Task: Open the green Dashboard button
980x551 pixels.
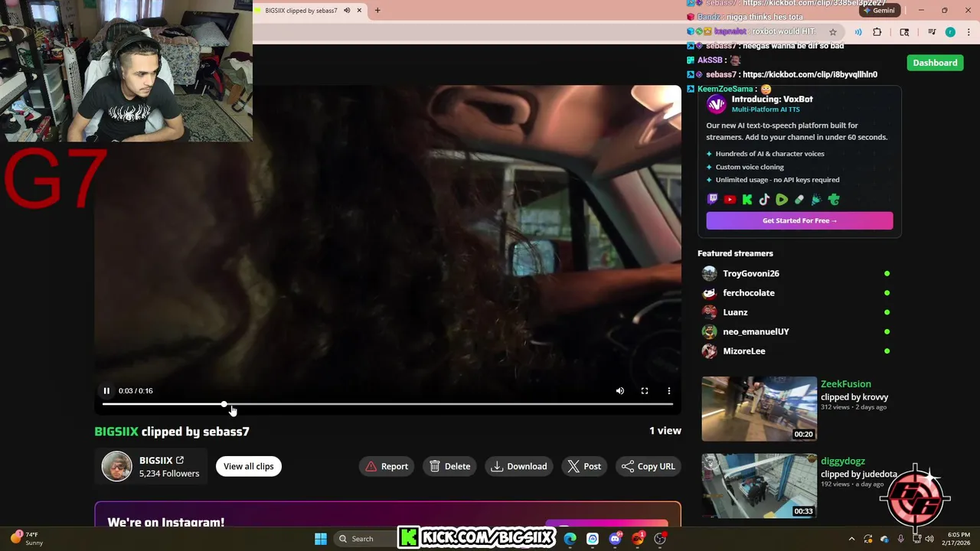Action: point(935,63)
